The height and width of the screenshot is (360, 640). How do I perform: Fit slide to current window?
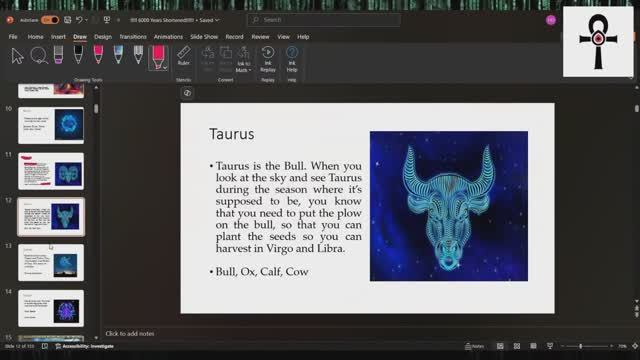tap(635, 346)
